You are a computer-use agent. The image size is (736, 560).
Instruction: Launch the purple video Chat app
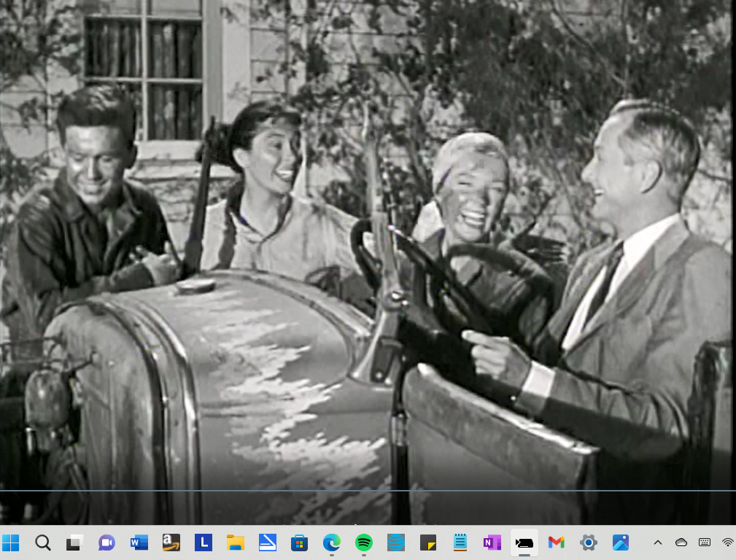tap(106, 542)
